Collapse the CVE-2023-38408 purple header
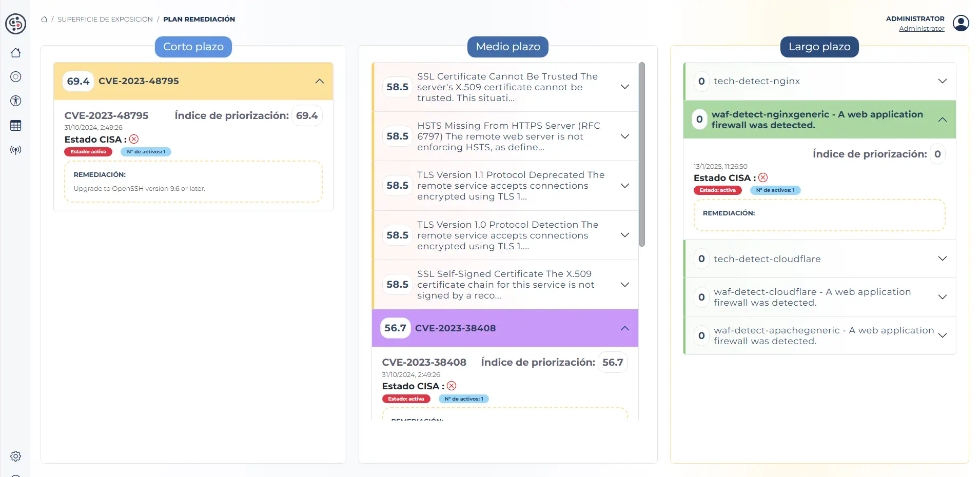 624,328
